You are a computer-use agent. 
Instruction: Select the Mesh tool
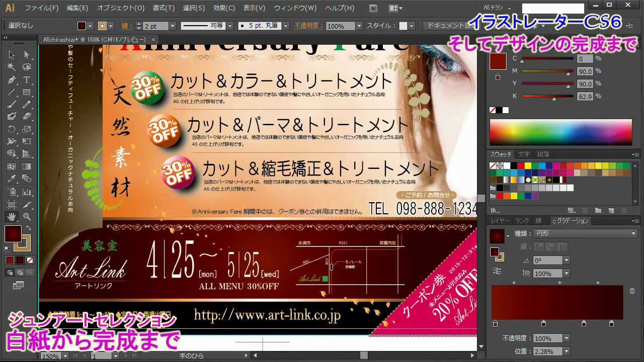[12, 166]
